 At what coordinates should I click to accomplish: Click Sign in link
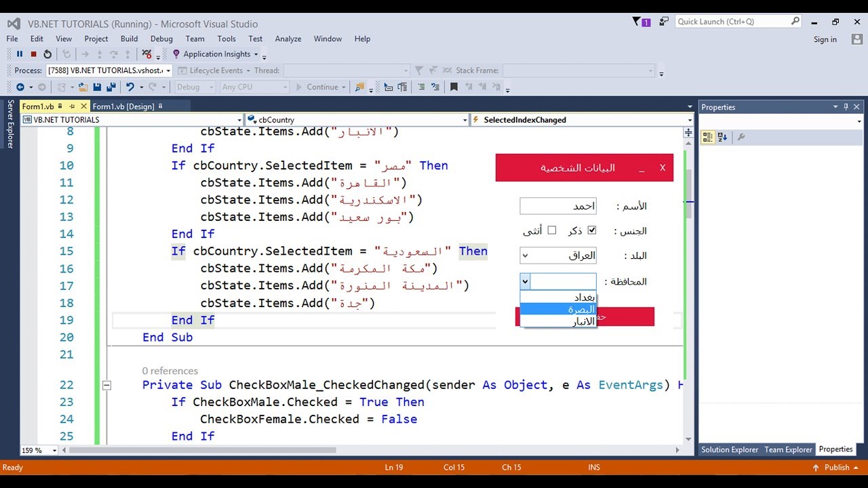coord(825,39)
